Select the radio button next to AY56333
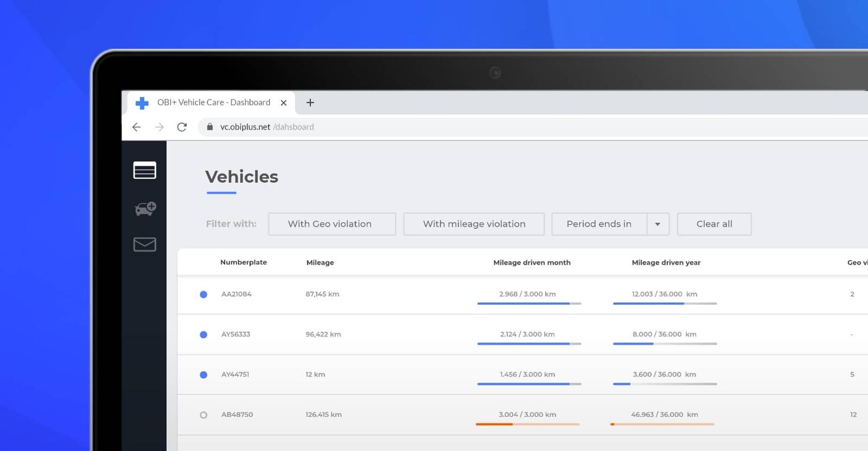This screenshot has width=868, height=451. pos(203,334)
